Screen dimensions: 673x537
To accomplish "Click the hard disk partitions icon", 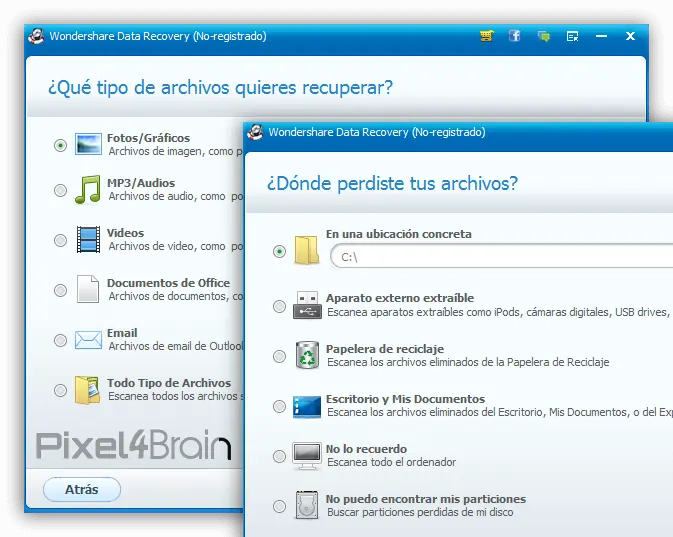I will tap(307, 505).
